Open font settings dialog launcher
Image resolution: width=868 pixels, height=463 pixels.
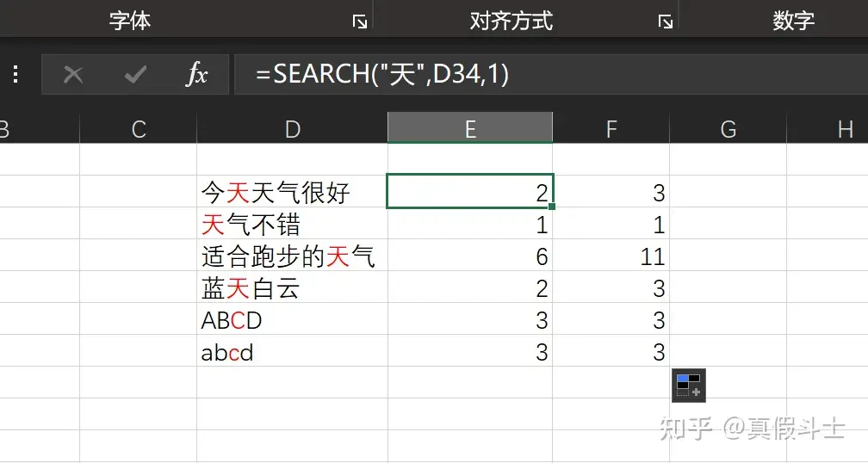click(x=360, y=22)
